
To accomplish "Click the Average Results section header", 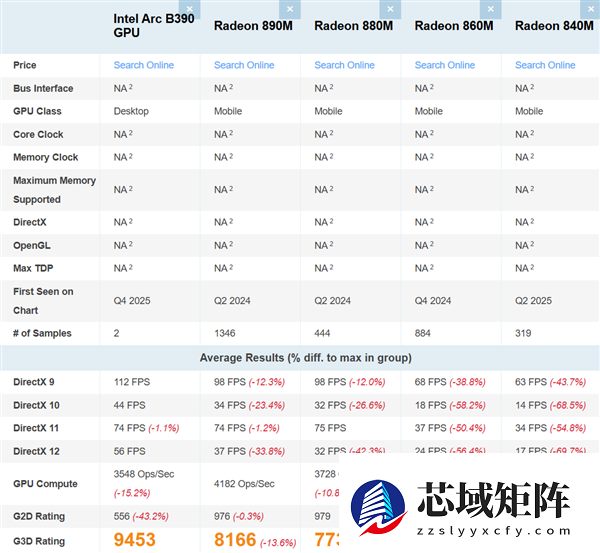I will pyautogui.click(x=306, y=358).
